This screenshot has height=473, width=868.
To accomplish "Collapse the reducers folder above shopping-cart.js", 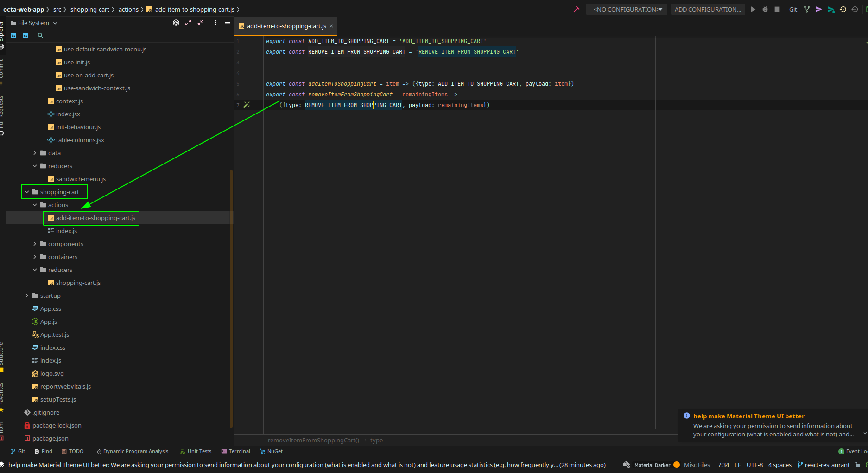I will 35,270.
